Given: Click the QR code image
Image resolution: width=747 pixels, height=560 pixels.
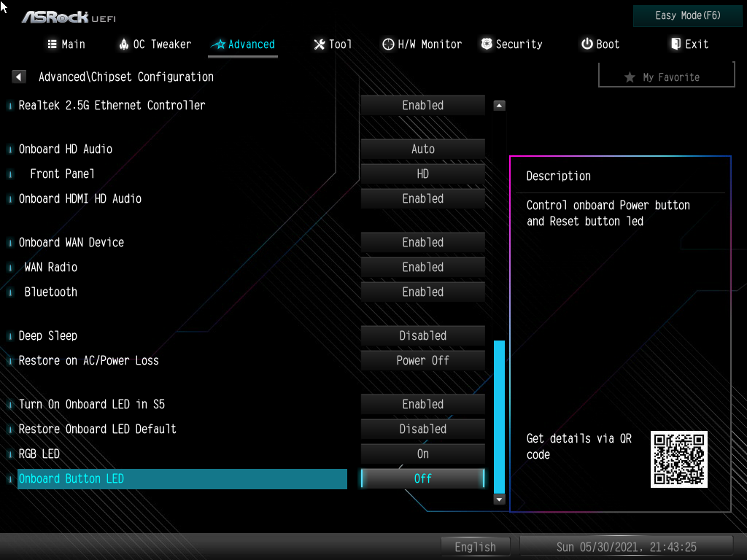Looking at the screenshot, I should click(x=679, y=459).
